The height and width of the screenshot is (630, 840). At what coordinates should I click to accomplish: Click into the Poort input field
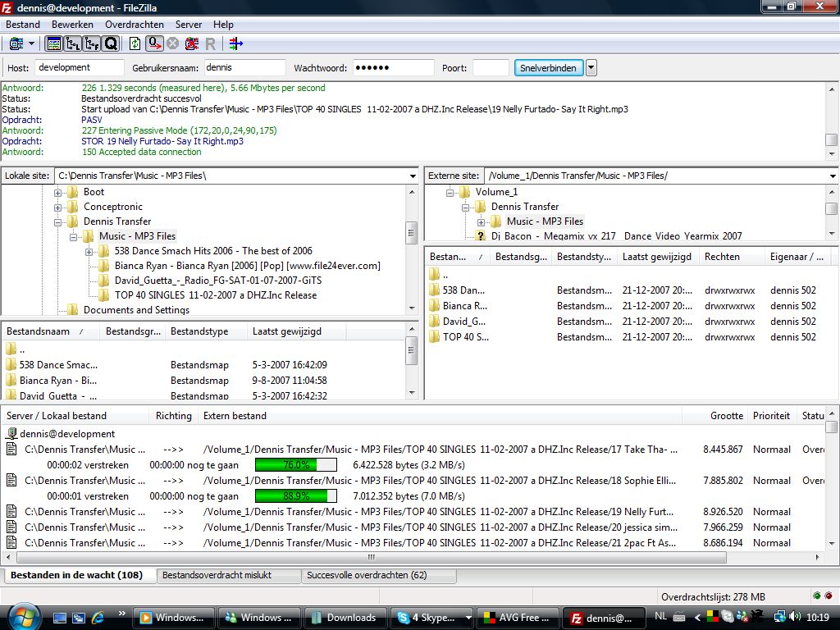(x=491, y=68)
